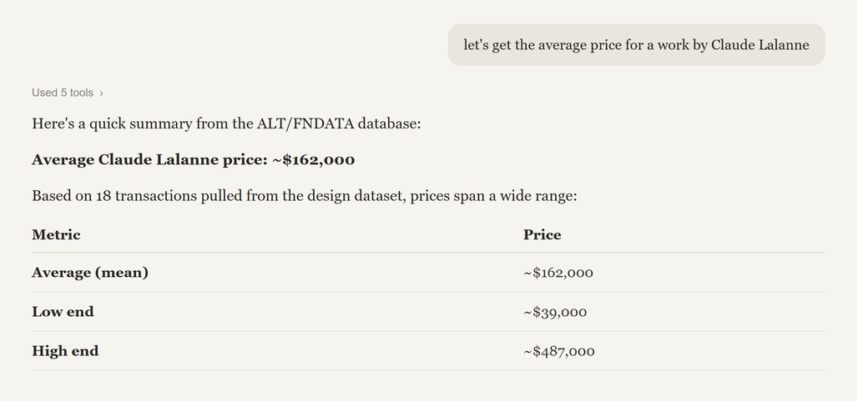Select the 'Low end' row label
Screen dimensions: 868x412
[63, 312]
